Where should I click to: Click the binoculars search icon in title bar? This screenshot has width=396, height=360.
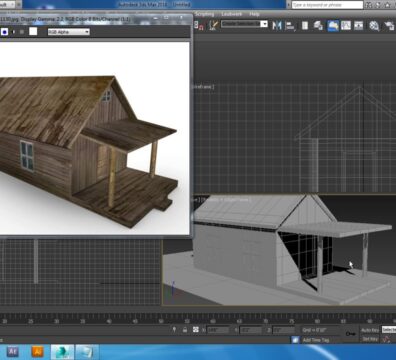point(369,5)
